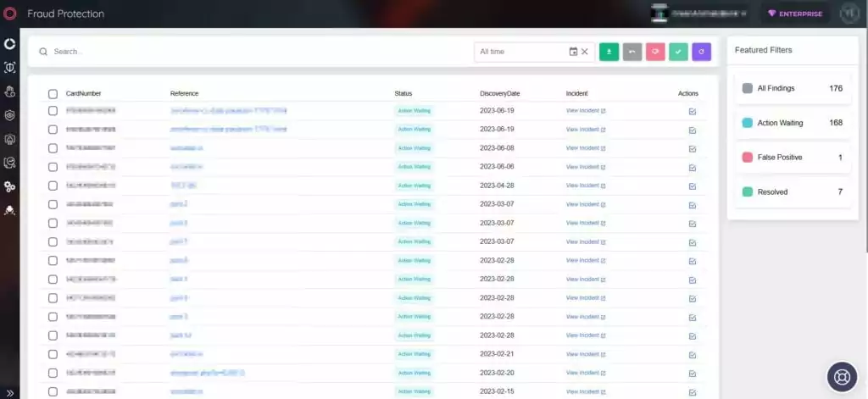Open the hexagon gear icon in the sidebar
The height and width of the screenshot is (399, 868).
click(9, 115)
